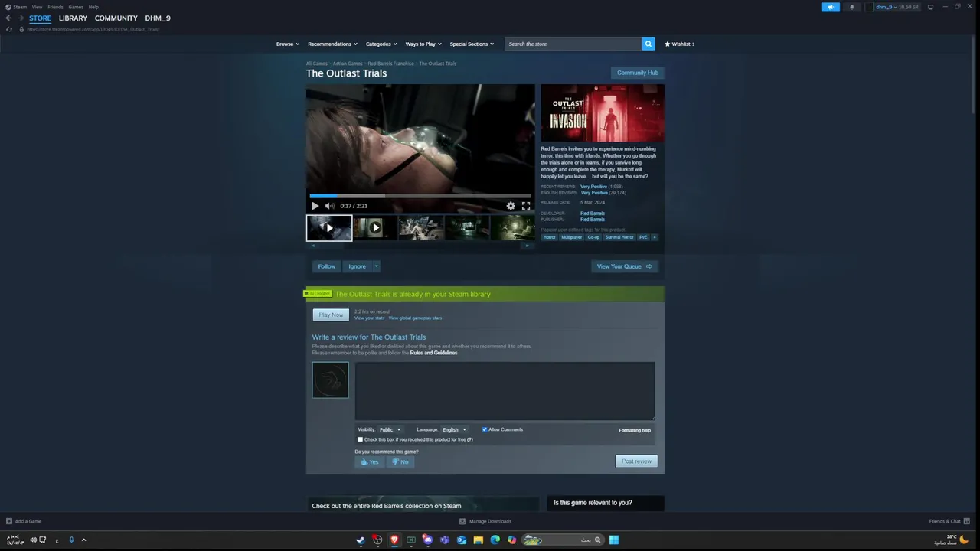Screen dimensions: 980x551
Task: Switch to the COMMUNITY tab
Action: (116, 18)
